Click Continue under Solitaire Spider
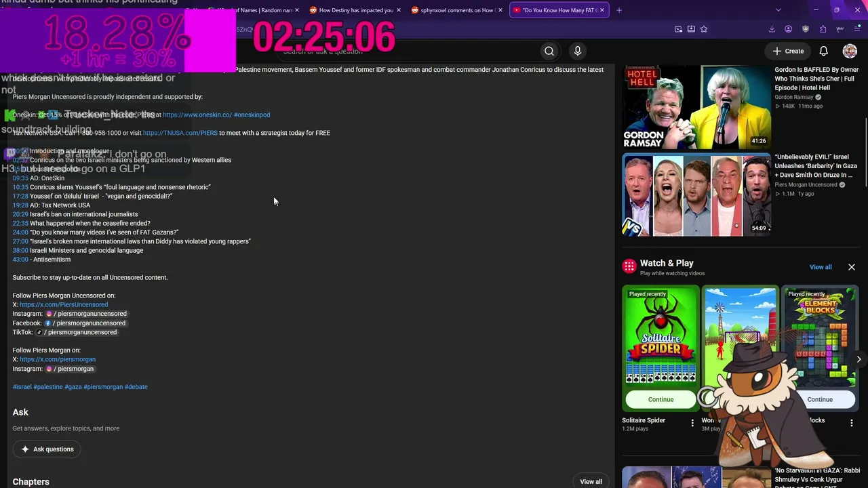 (x=660, y=399)
